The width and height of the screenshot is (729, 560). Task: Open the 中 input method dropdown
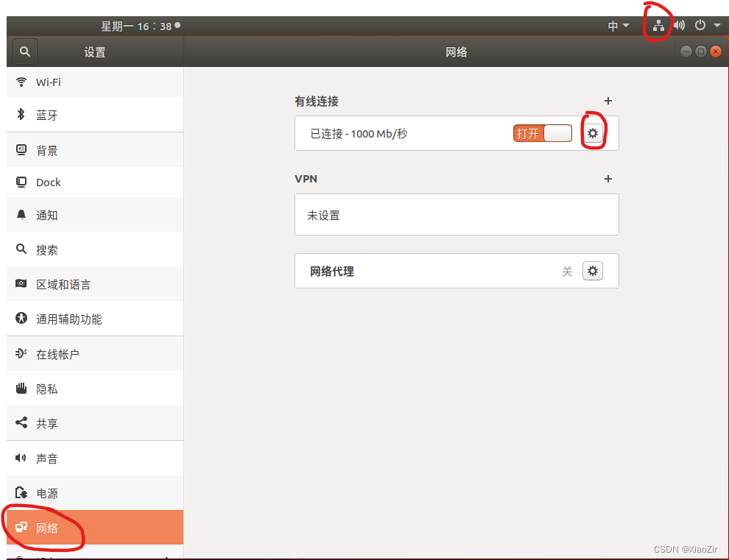619,24
